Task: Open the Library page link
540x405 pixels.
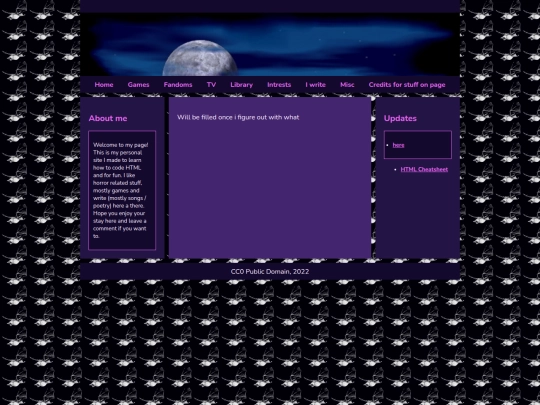Action: pos(241,85)
